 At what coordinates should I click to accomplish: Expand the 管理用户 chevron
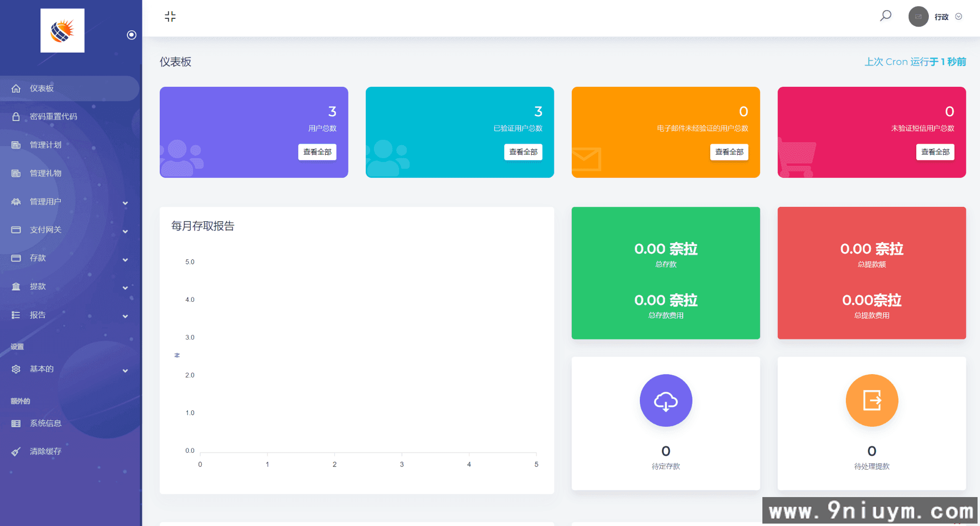coord(125,203)
